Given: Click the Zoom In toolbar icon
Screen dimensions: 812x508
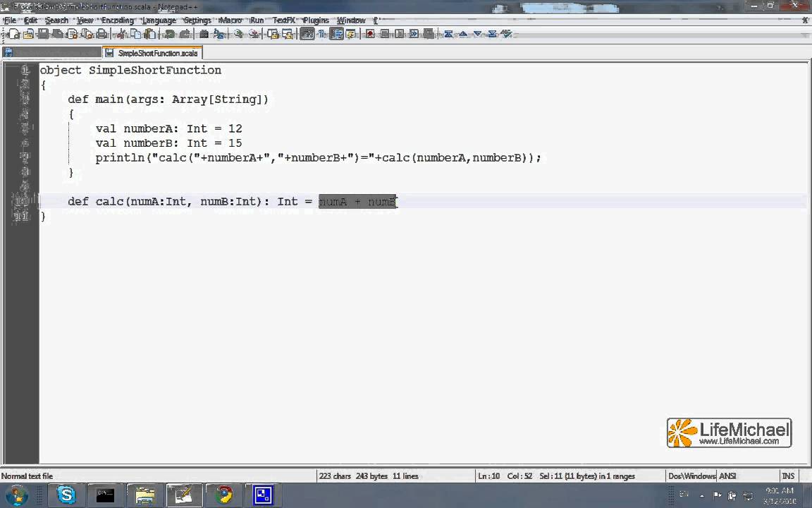Looking at the screenshot, I should pos(238,34).
